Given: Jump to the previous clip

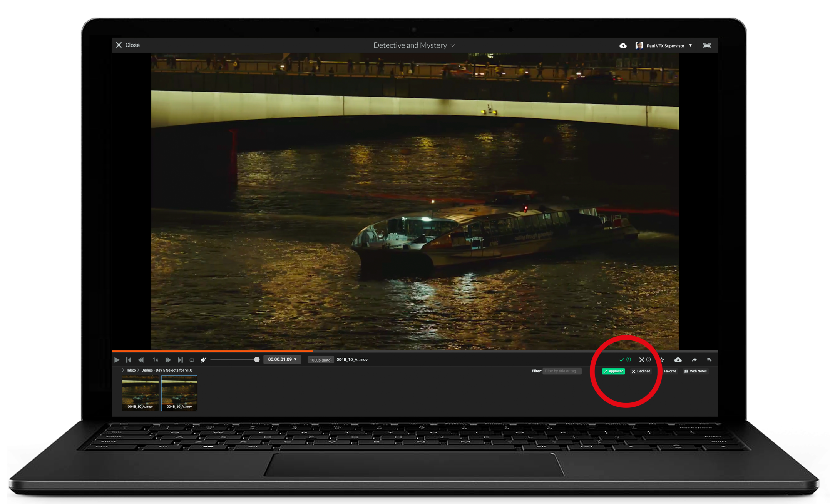Looking at the screenshot, I should pos(129,360).
